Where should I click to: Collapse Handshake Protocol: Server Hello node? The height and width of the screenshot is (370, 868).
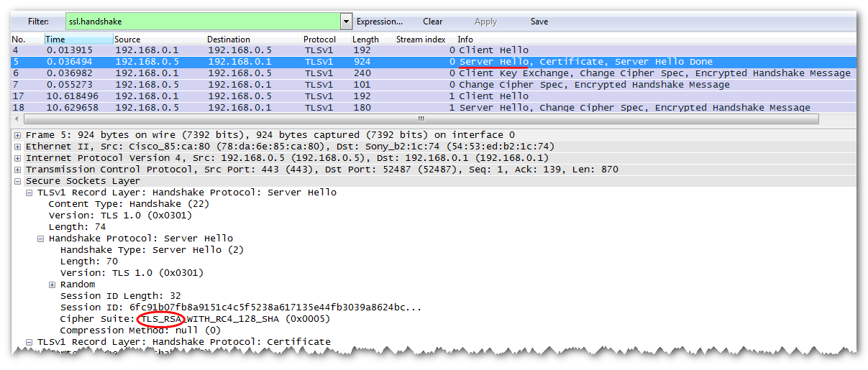pyautogui.click(x=41, y=239)
